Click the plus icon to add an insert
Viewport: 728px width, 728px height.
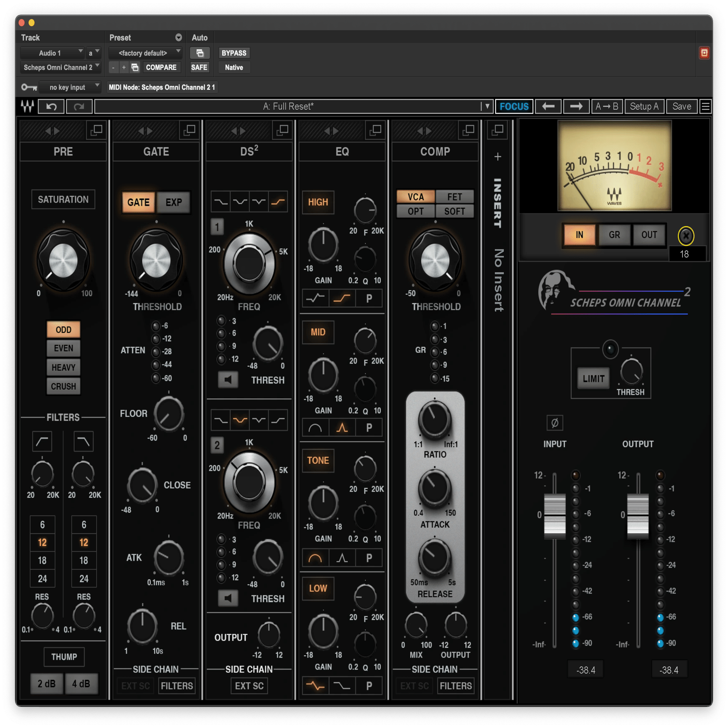pyautogui.click(x=498, y=157)
